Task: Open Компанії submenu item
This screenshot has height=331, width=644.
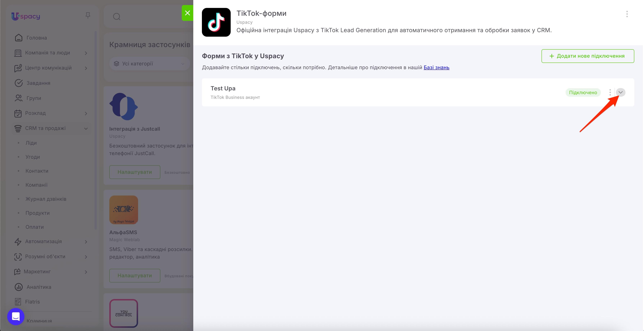Action: coord(36,185)
